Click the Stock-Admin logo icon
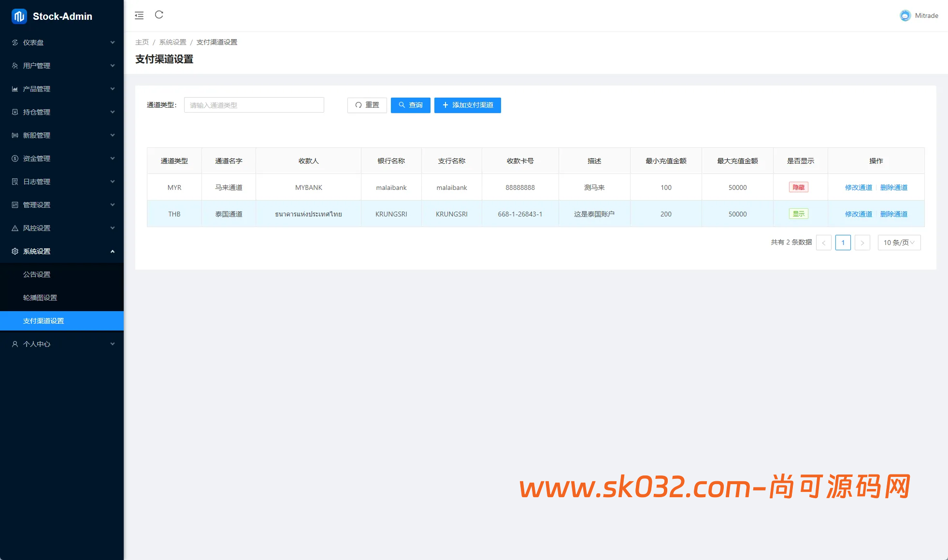The height and width of the screenshot is (560, 948). click(x=19, y=16)
